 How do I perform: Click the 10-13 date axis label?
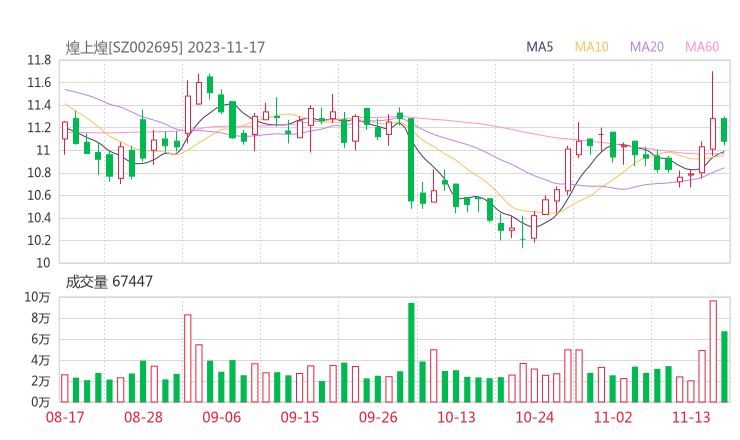[x=456, y=416]
